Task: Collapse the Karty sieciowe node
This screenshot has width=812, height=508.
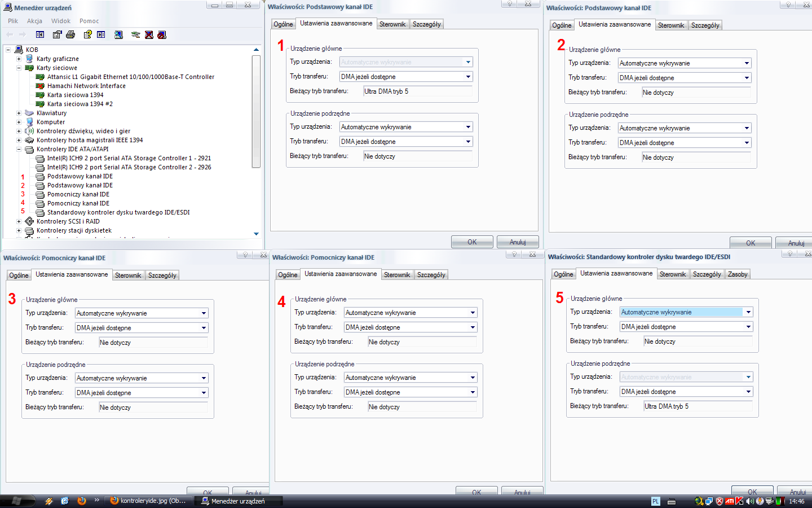Action: [x=19, y=68]
